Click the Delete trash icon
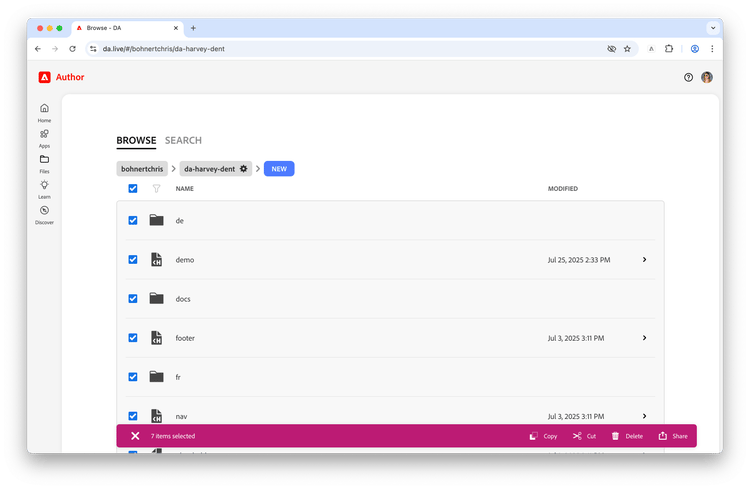This screenshot has width=750, height=489. [x=615, y=436]
